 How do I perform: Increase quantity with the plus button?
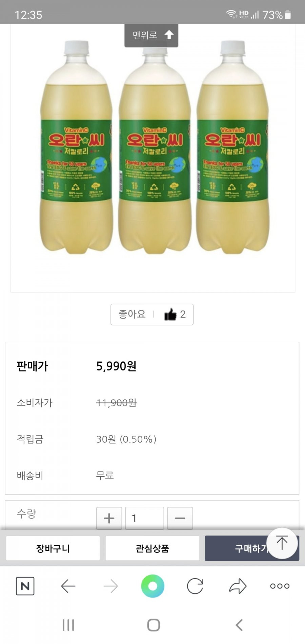[109, 518]
